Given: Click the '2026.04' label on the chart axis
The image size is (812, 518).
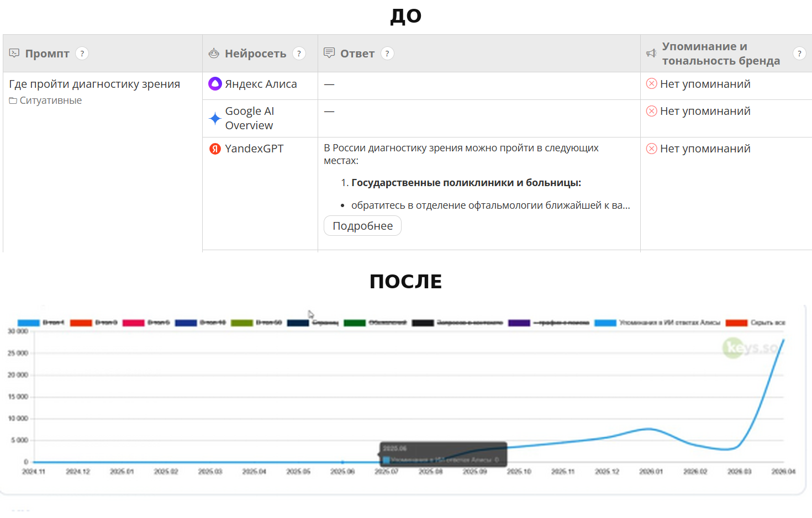Looking at the screenshot, I should click(783, 472).
